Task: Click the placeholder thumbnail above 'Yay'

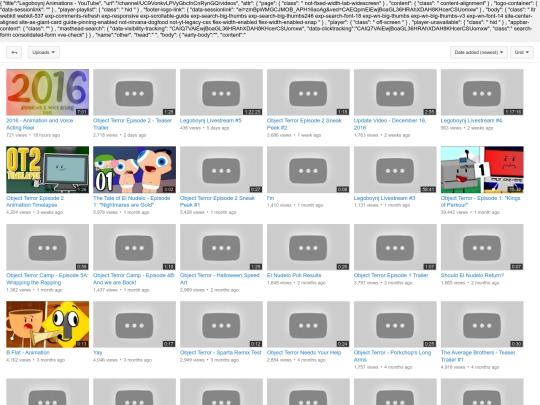Action: click(x=134, y=324)
